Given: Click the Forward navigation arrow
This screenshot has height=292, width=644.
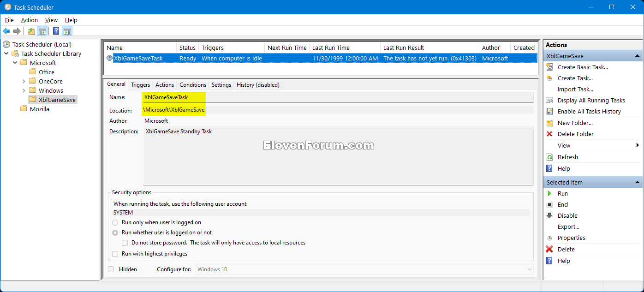Looking at the screenshot, I should [17, 31].
